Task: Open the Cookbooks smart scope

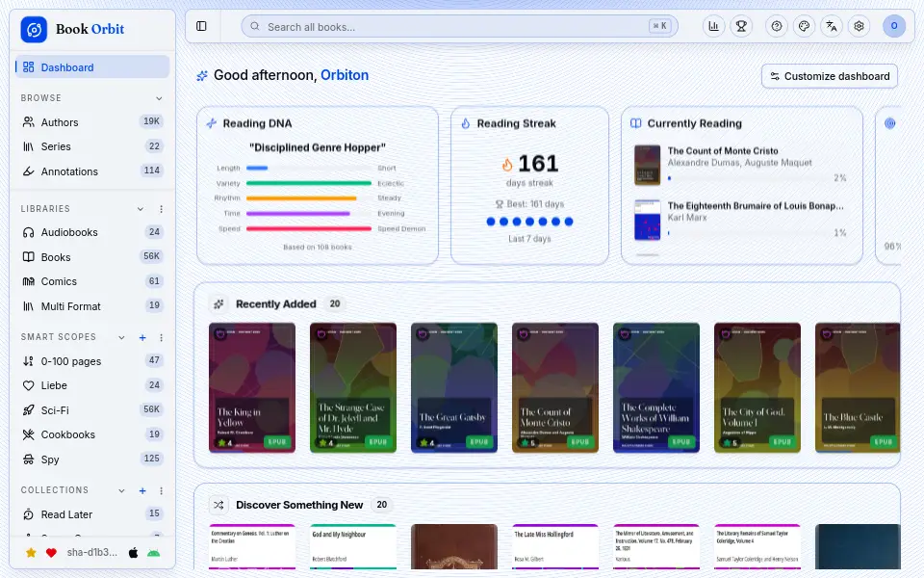Action: coord(92,434)
